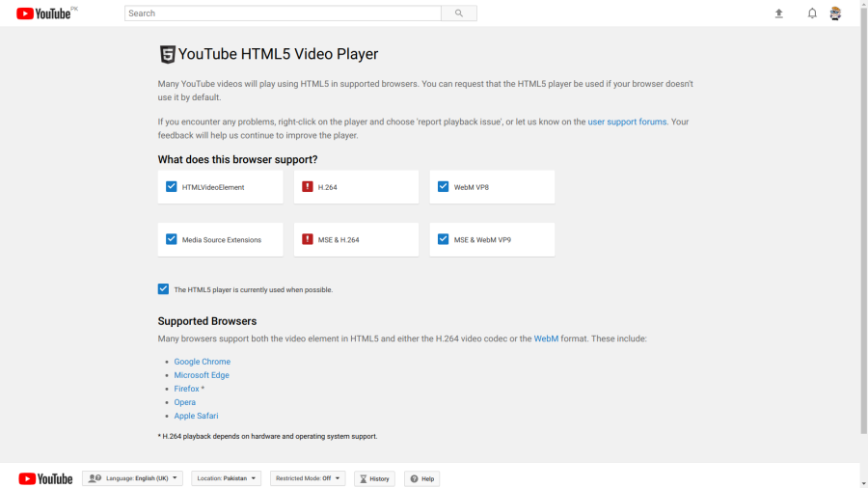Viewport: 868px width, 488px height.
Task: Open the Language: English (UK) dropdown arrow
Action: click(x=175, y=478)
